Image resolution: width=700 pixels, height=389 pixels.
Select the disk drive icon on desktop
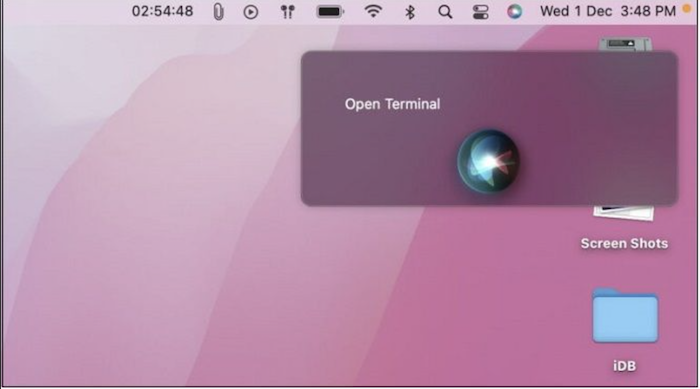(x=625, y=45)
